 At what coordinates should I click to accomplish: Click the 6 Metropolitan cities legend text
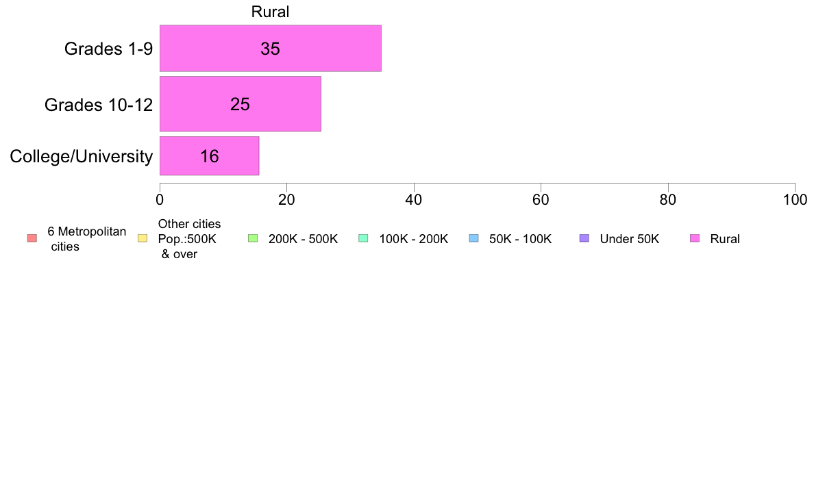tap(87, 239)
